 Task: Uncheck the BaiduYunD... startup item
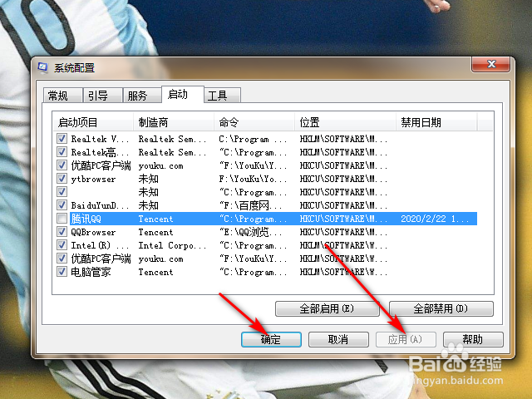coord(62,205)
